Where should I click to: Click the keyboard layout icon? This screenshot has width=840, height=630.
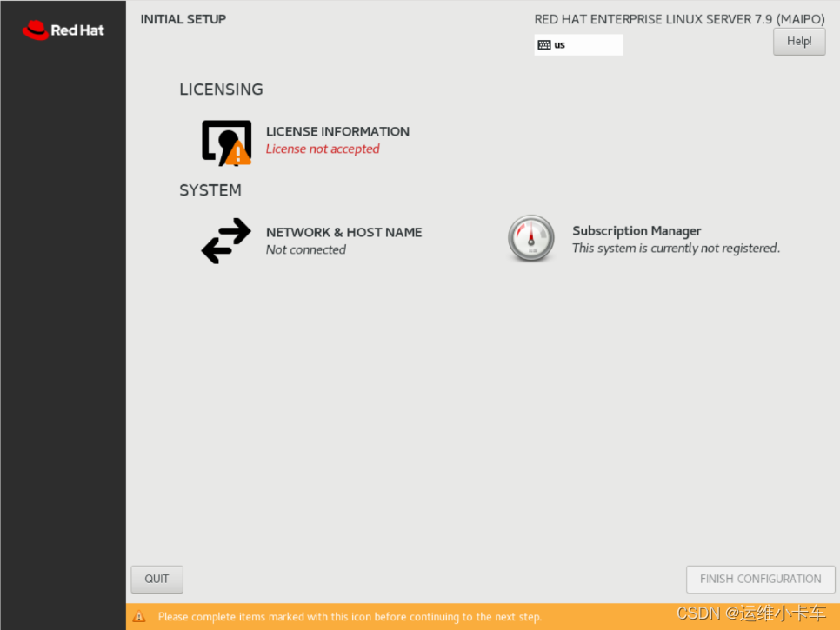[x=544, y=45]
